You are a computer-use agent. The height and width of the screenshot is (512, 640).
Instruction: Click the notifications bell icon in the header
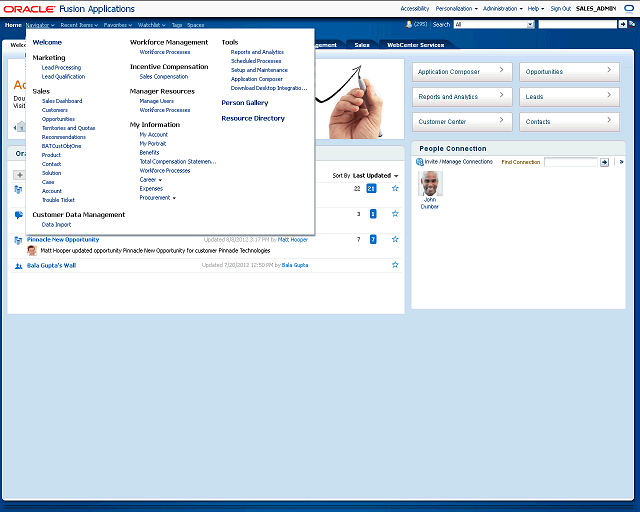tap(409, 24)
